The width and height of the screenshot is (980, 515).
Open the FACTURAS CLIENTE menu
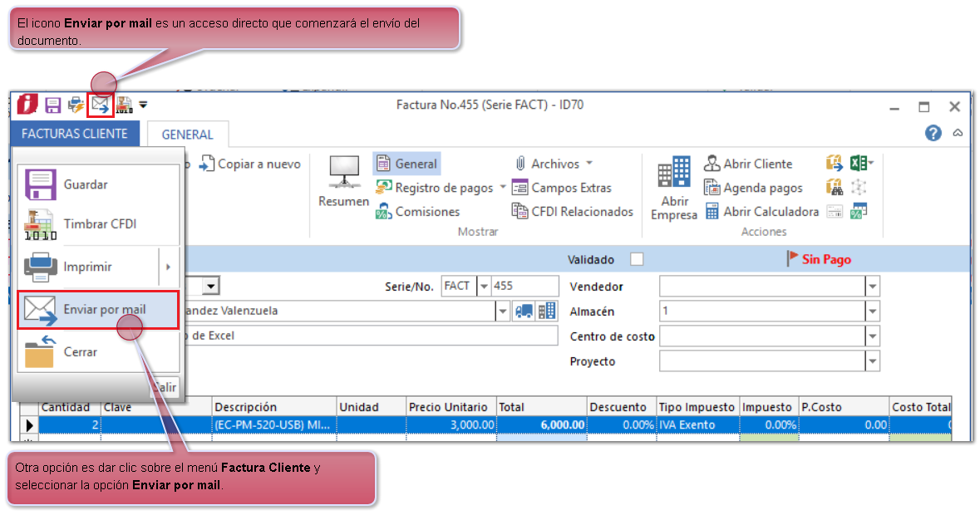point(74,134)
